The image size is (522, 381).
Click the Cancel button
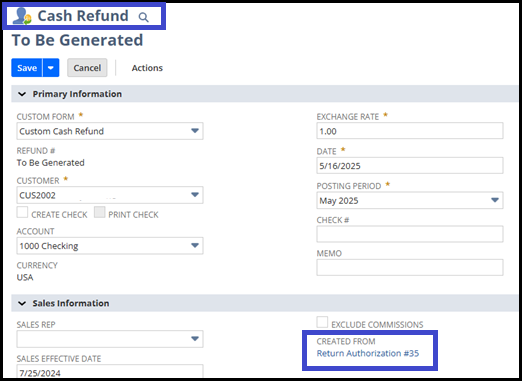[x=87, y=68]
